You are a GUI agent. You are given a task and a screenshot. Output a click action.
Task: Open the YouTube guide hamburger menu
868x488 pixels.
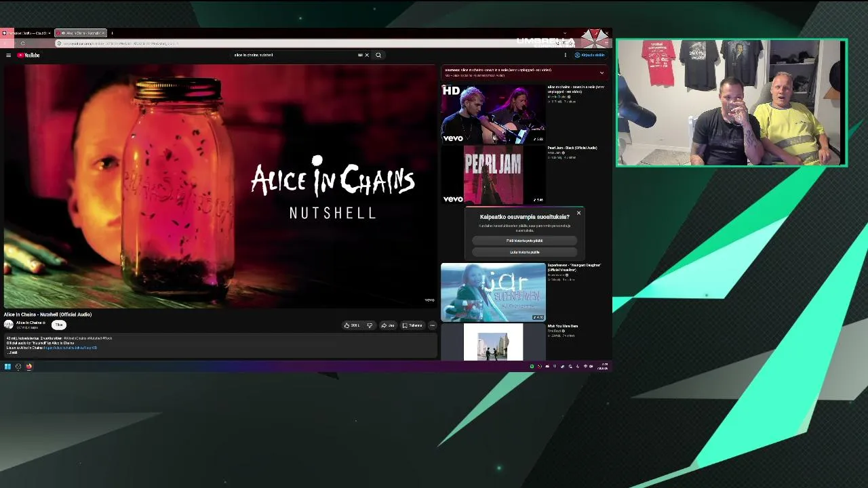coord(8,55)
